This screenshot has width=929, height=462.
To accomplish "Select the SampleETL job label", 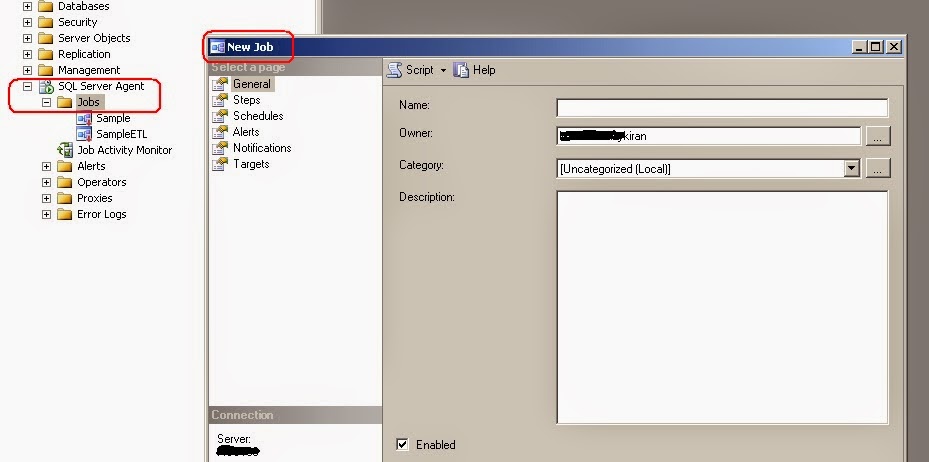I will [x=121, y=134].
